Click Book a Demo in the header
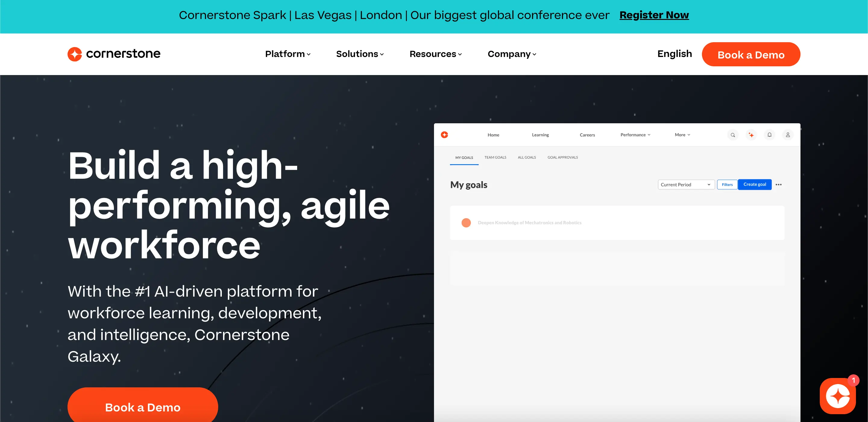The height and width of the screenshot is (422, 868). point(751,54)
